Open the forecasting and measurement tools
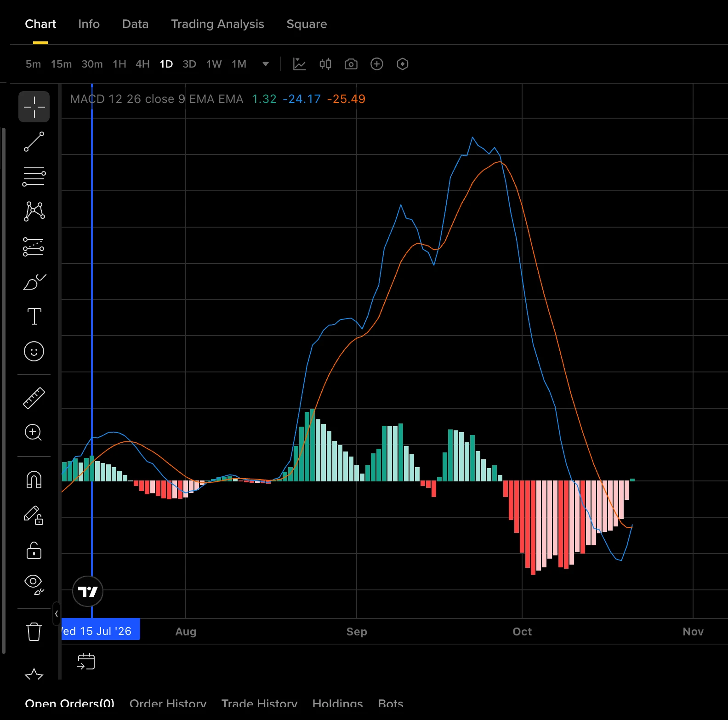 tap(34, 246)
